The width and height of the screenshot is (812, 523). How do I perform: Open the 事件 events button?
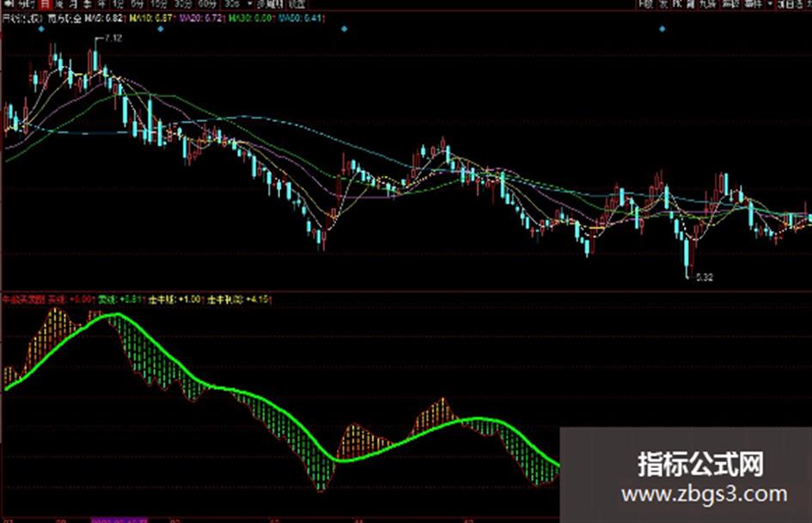[753, 4]
